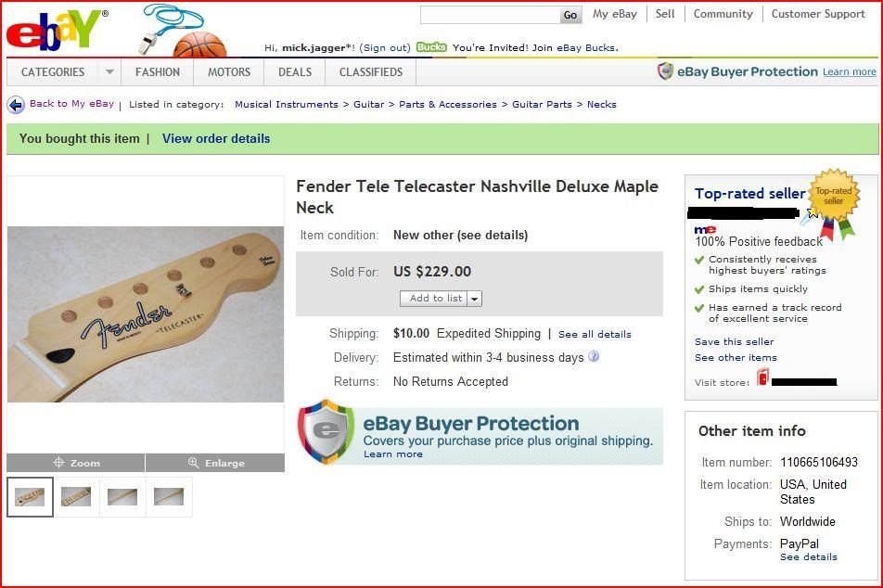Expand the Categories dropdown arrow
Viewport: 883px width, 588px height.
pos(109,72)
